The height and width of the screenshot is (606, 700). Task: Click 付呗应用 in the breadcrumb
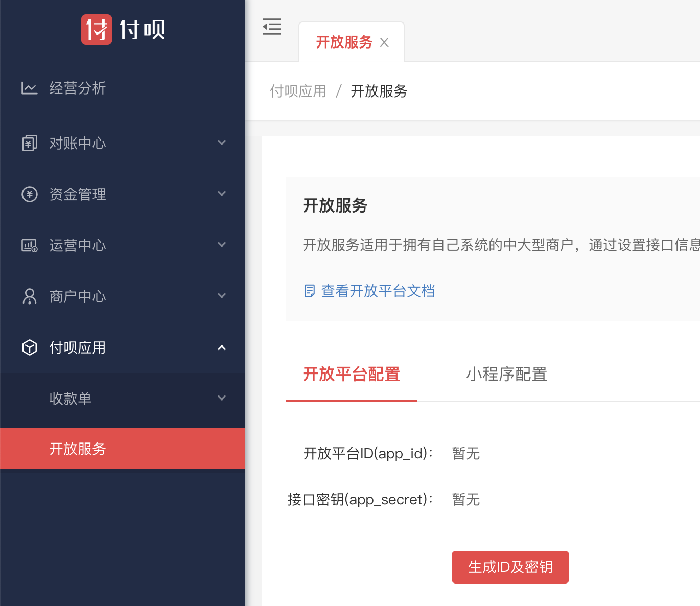298,91
